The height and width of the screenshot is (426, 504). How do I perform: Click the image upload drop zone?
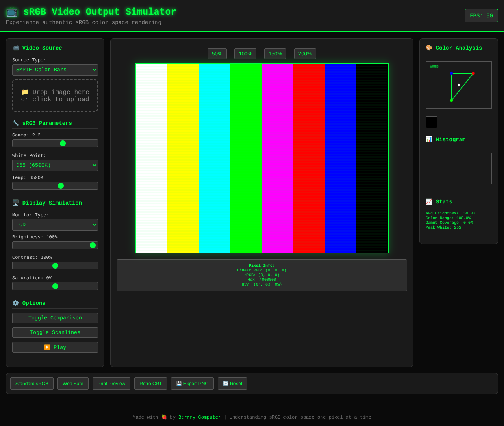(55, 96)
